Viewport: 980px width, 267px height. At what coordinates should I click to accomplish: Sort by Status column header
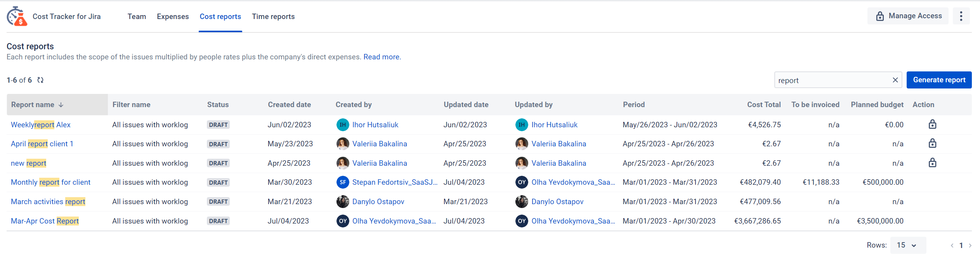(218, 104)
